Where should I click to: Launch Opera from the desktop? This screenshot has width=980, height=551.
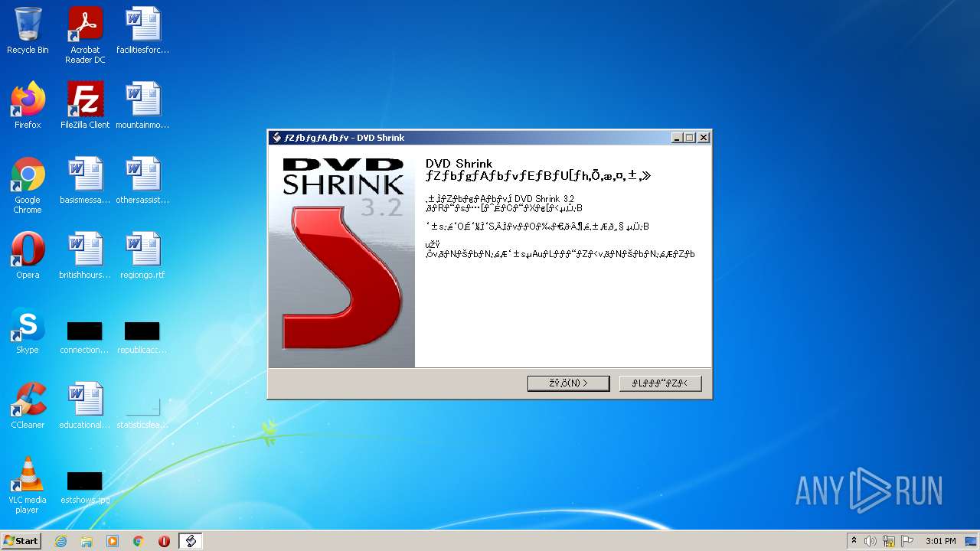(x=28, y=256)
